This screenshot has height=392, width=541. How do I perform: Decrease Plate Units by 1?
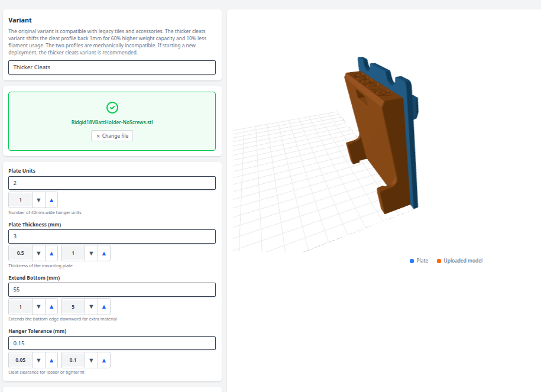pyautogui.click(x=38, y=200)
